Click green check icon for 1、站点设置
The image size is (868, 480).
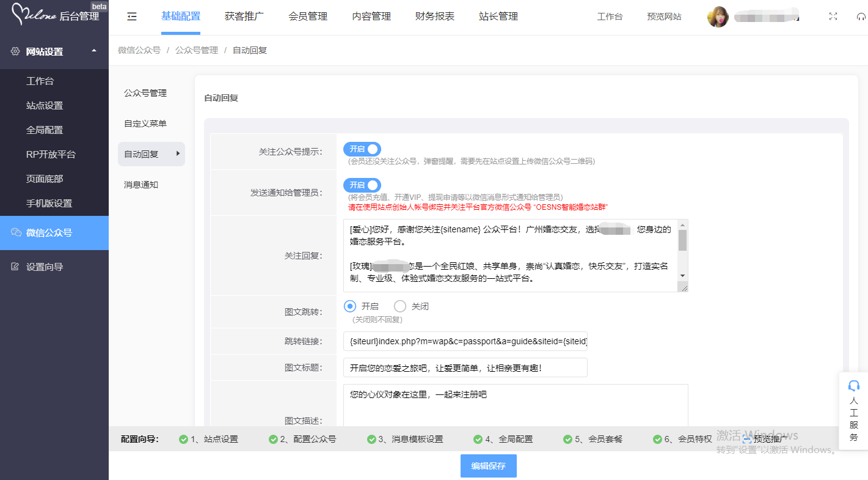click(183, 439)
